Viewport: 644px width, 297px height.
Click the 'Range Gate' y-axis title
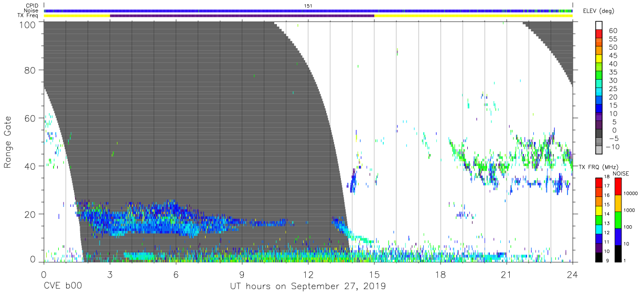(x=8, y=143)
